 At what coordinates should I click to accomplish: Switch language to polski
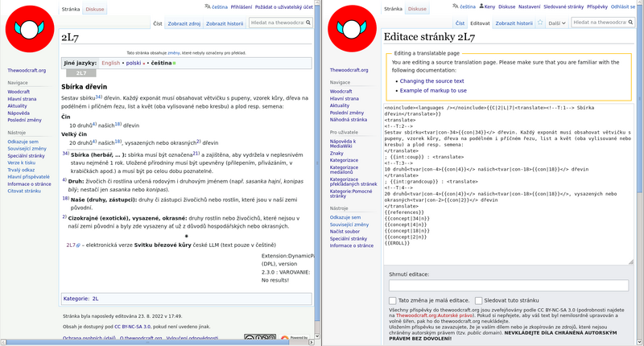(134, 63)
